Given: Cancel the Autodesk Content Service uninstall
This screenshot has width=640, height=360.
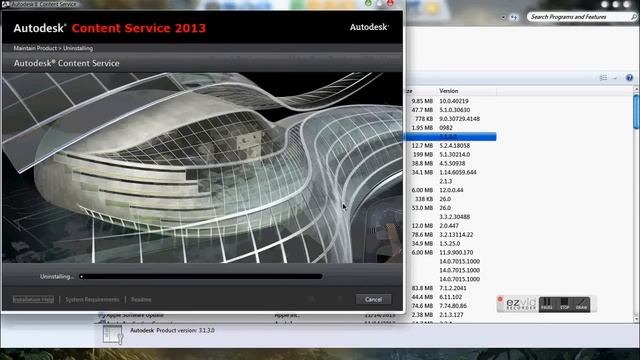Looking at the screenshot, I should (373, 299).
